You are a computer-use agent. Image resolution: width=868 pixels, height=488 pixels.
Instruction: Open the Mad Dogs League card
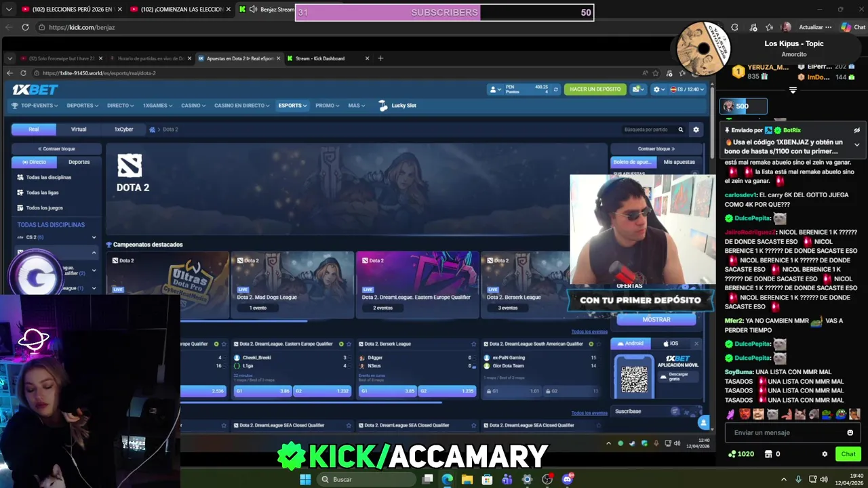292,285
